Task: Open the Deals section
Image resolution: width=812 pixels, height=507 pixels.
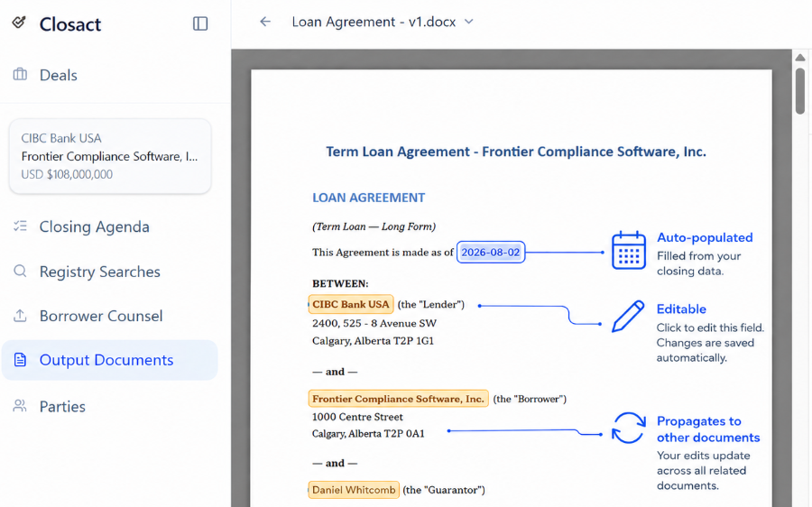Action: pos(59,75)
